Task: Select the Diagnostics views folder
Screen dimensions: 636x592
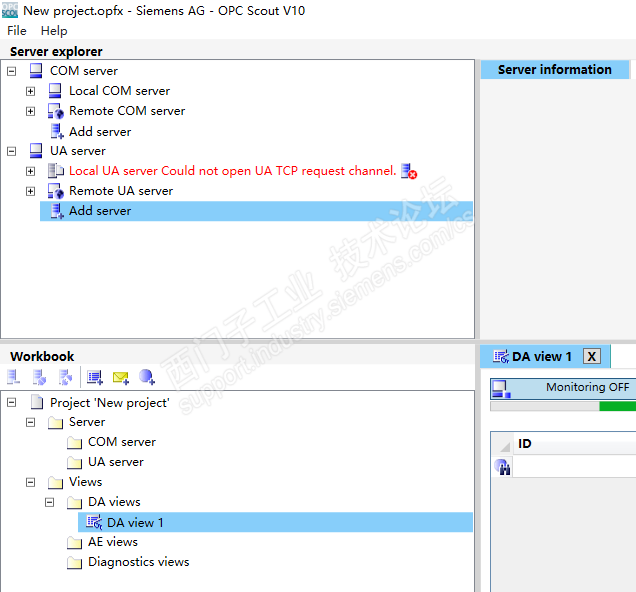Action: pyautogui.click(x=138, y=562)
